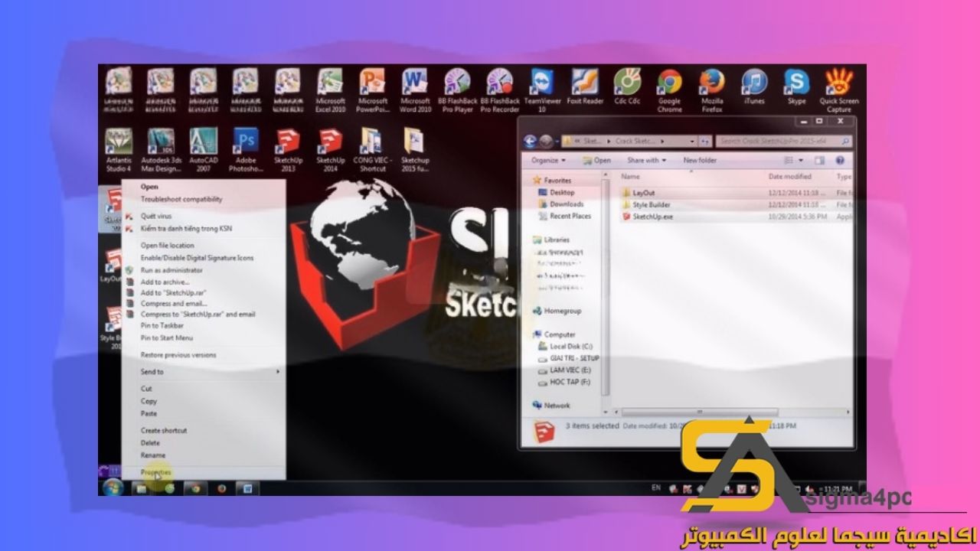The width and height of the screenshot is (980, 551).
Task: Open Microsoft Word 2010 desktop shortcut
Action: click(414, 90)
